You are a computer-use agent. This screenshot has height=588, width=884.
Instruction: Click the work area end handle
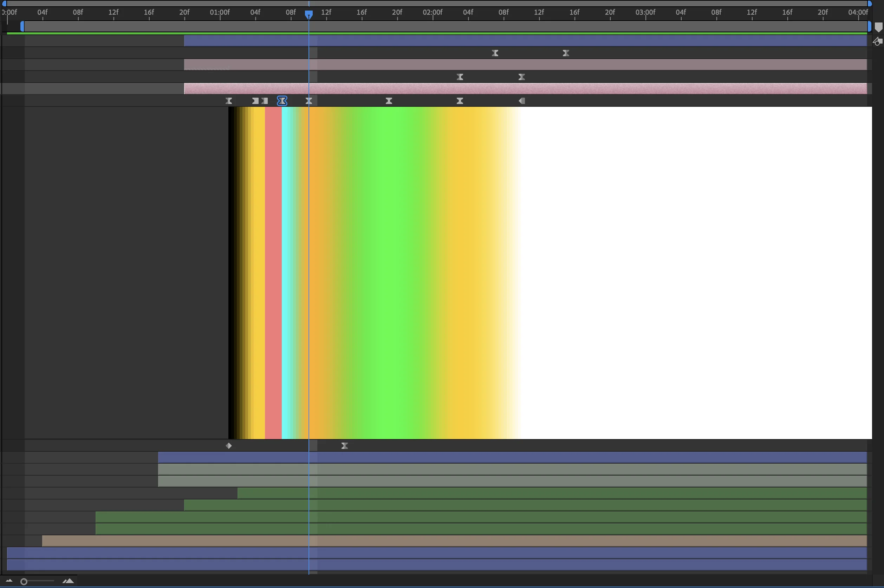point(869,26)
